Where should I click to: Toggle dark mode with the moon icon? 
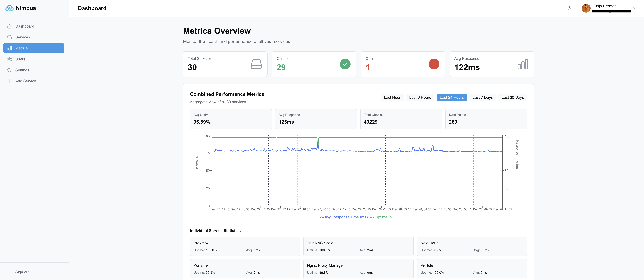[570, 8]
